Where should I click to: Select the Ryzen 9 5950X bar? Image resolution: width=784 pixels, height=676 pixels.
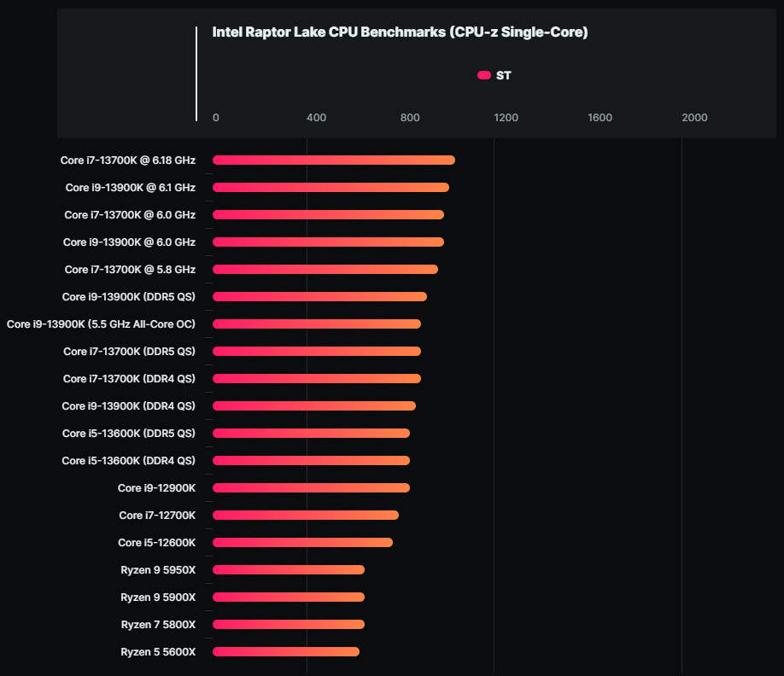click(x=289, y=570)
